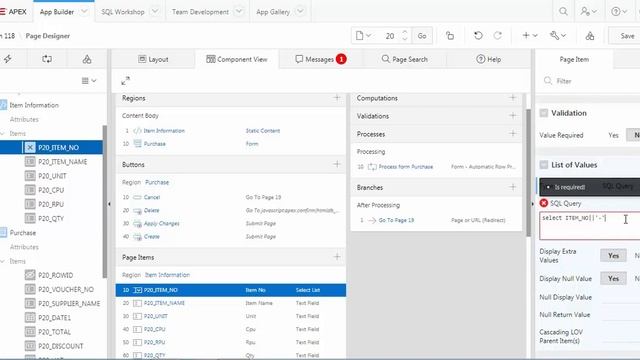Select P20_QTY in the tree
This screenshot has width=640, height=360.
(51, 218)
